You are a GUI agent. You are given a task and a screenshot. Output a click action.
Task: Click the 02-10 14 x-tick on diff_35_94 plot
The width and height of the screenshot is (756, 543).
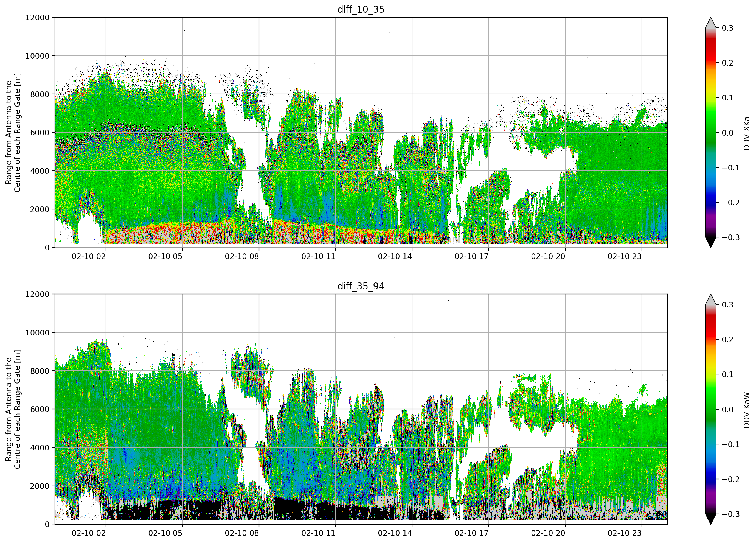tap(395, 533)
